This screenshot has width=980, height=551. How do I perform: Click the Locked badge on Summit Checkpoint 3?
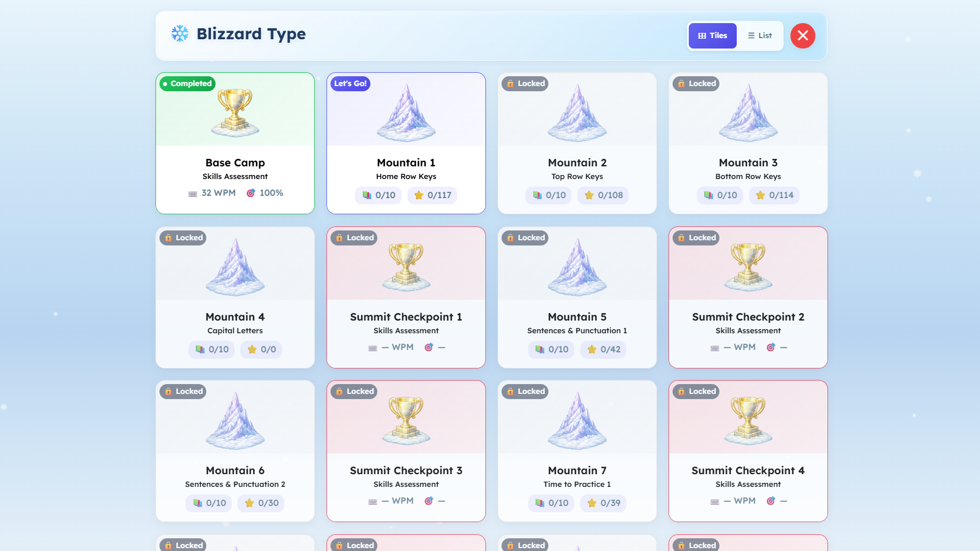tap(354, 392)
